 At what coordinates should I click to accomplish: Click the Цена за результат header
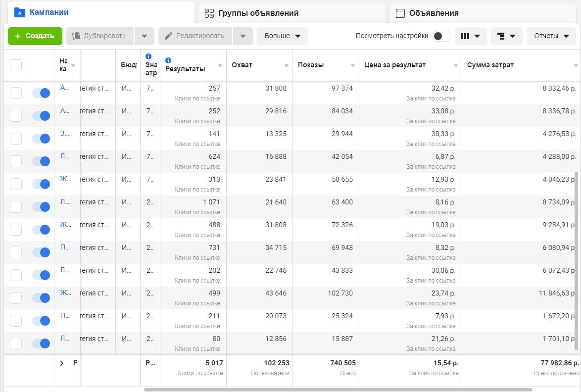click(x=395, y=65)
